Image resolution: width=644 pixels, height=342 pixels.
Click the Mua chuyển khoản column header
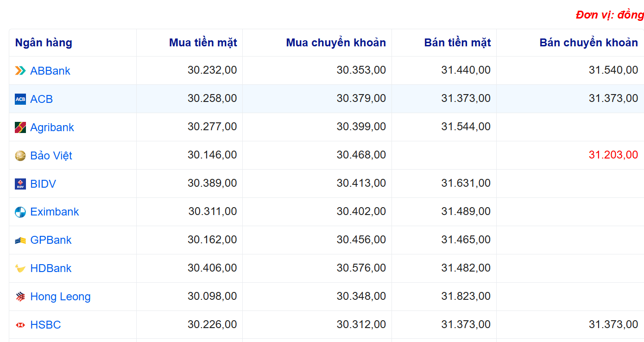(336, 43)
